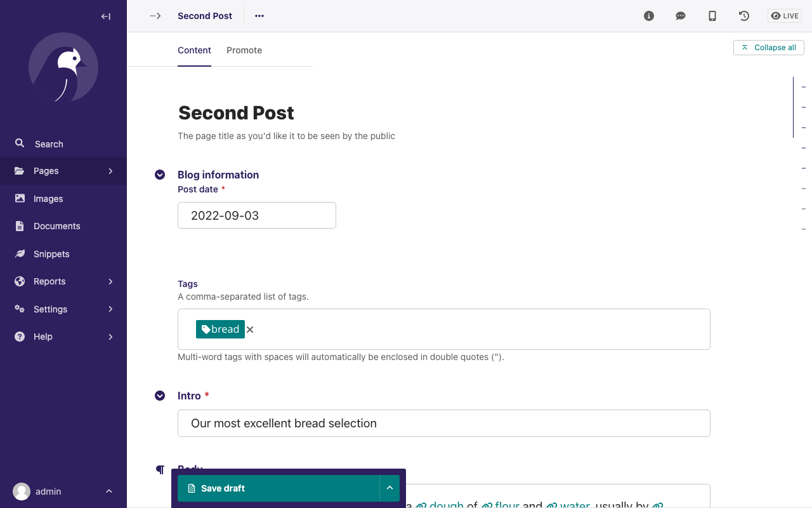
Task: Toggle the comments panel icon
Action: [681, 16]
